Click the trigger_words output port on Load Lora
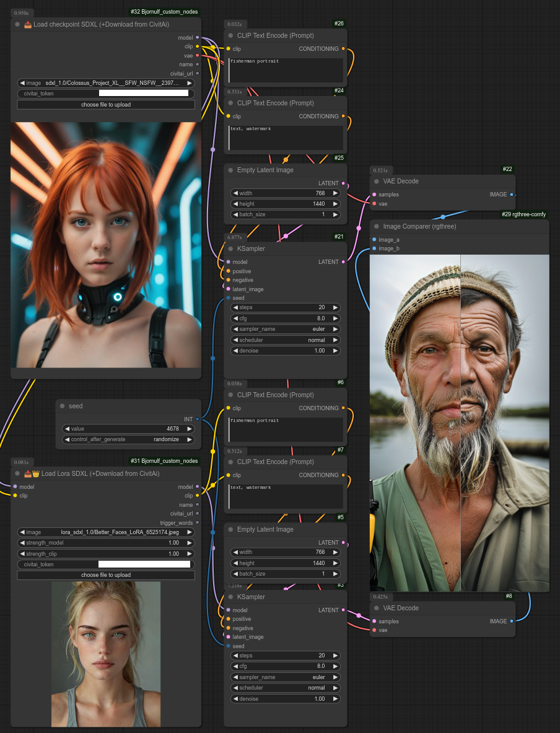Image resolution: width=560 pixels, height=733 pixels. coord(197,523)
